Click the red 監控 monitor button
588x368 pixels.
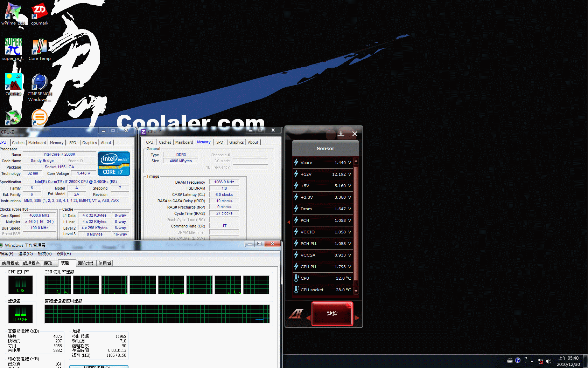[332, 314]
